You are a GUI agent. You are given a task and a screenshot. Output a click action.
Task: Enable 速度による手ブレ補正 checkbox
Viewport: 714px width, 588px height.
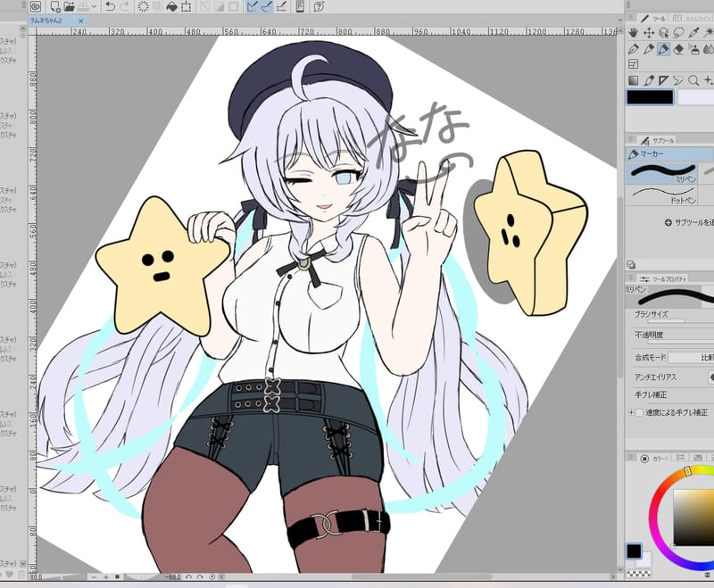[640, 413]
